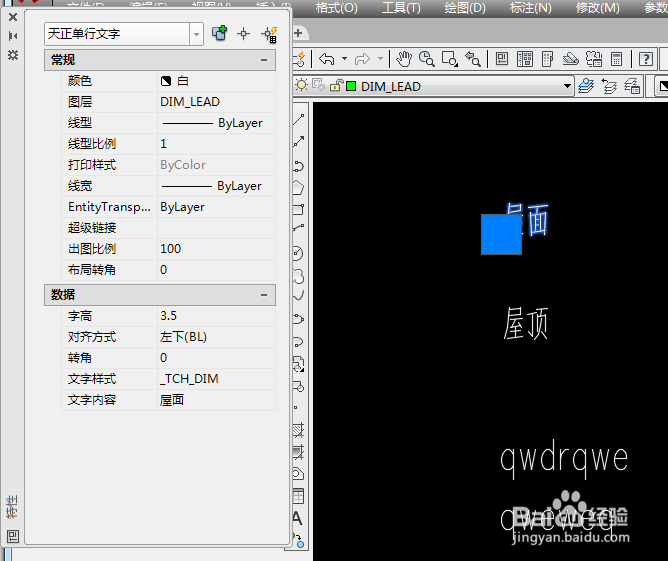Open the 绘图(D) menu
The image size is (668, 561).
click(x=465, y=8)
